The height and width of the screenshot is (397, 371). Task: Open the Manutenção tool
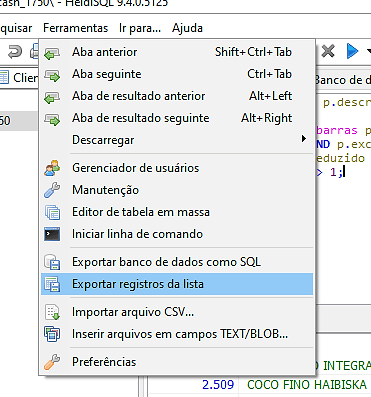click(177, 190)
